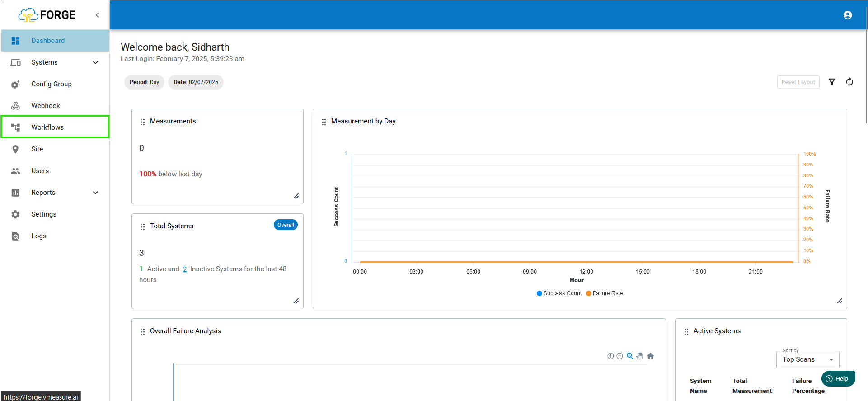The height and width of the screenshot is (401, 868).
Task: Grab the Overall Failure Analysis drag handle
Action: pyautogui.click(x=143, y=331)
